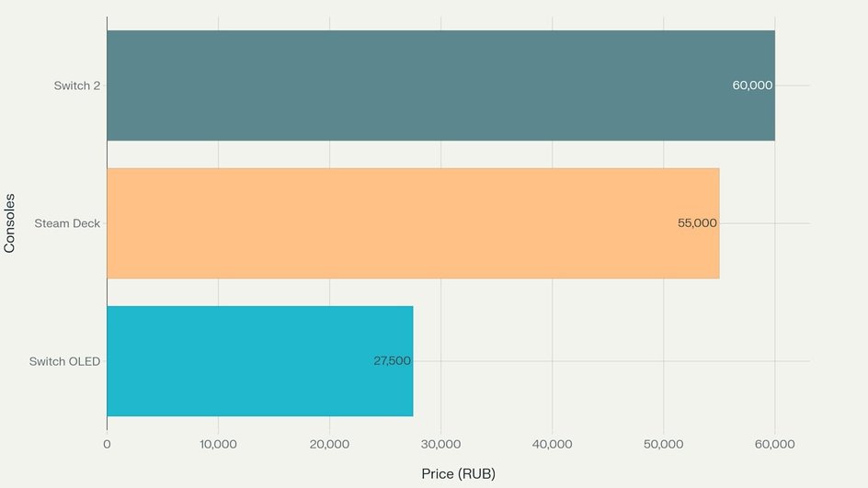This screenshot has width=868, height=488.
Task: Select the 55,000 value label
Action: tap(697, 223)
